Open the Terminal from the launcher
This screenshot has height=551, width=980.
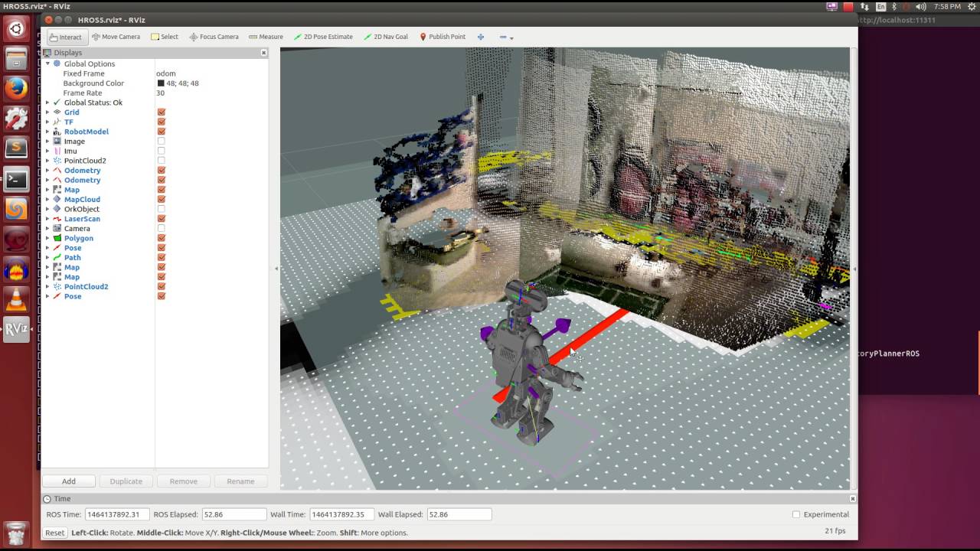(x=16, y=179)
